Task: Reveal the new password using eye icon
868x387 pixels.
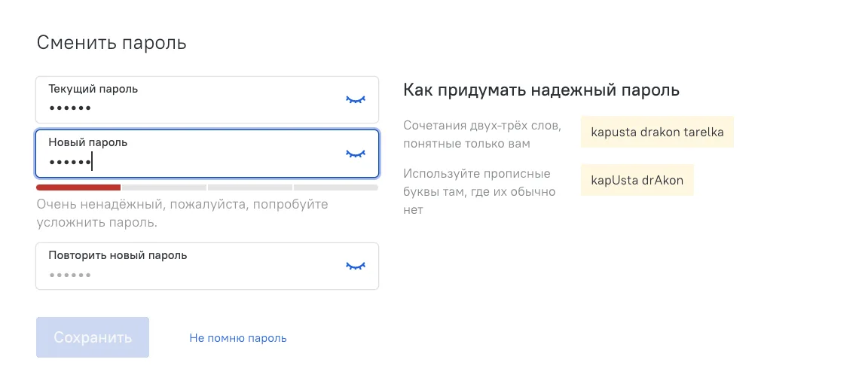Action: 356,153
